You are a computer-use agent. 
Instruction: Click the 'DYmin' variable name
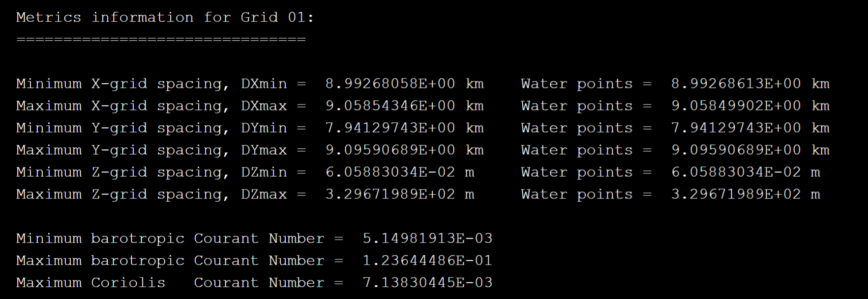point(264,128)
